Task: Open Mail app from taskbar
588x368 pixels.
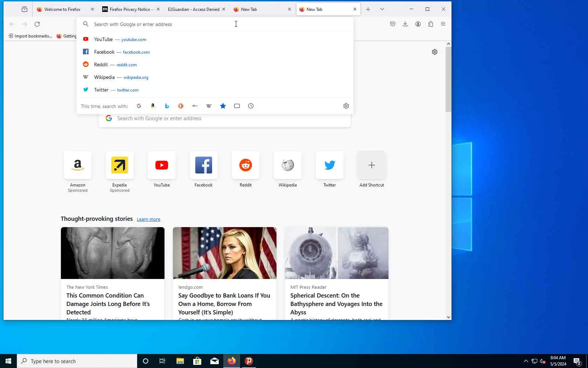Action: [215, 361]
